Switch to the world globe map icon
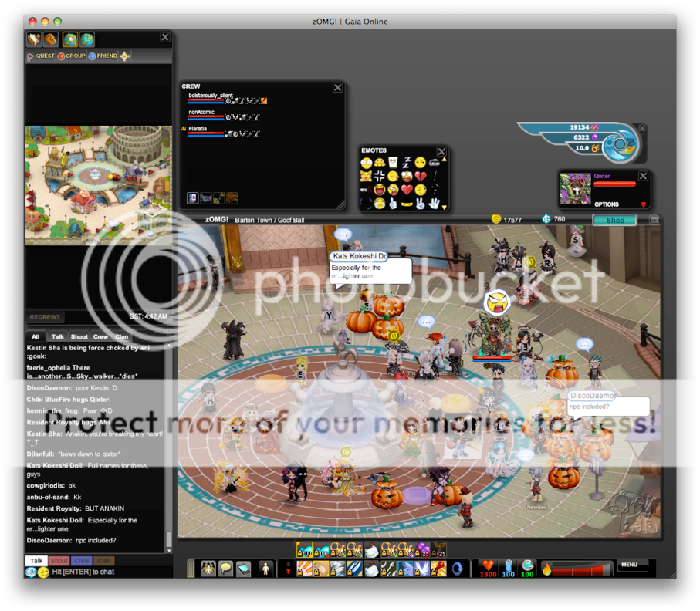The height and width of the screenshot is (611, 700). coord(87,39)
